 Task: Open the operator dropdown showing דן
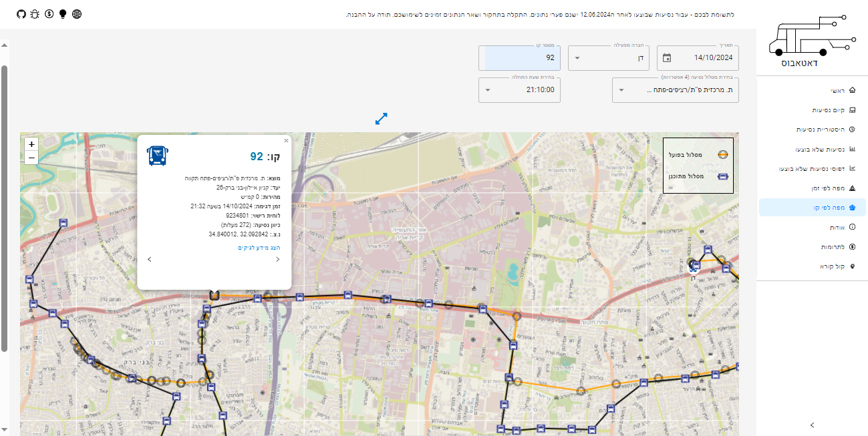tap(609, 58)
